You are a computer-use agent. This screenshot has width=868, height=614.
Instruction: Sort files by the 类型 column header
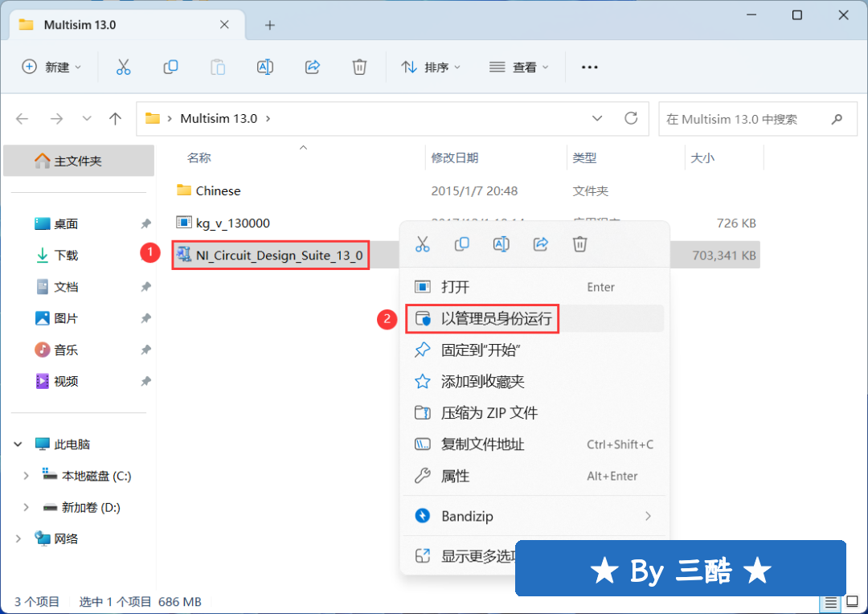point(584,158)
